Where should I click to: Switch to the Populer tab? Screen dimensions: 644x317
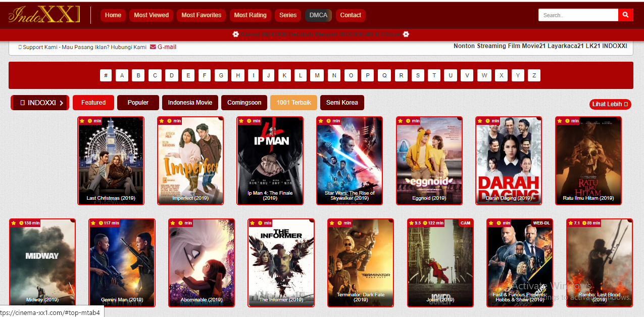click(x=138, y=103)
